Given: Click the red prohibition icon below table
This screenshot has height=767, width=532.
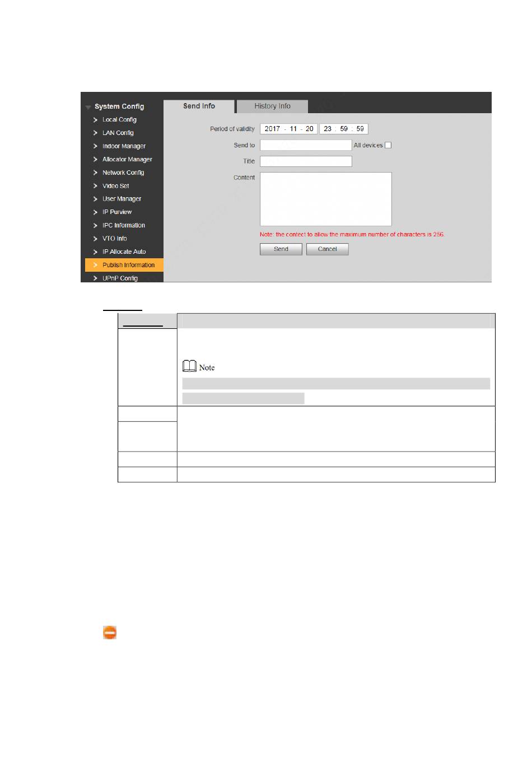Looking at the screenshot, I should click(110, 633).
